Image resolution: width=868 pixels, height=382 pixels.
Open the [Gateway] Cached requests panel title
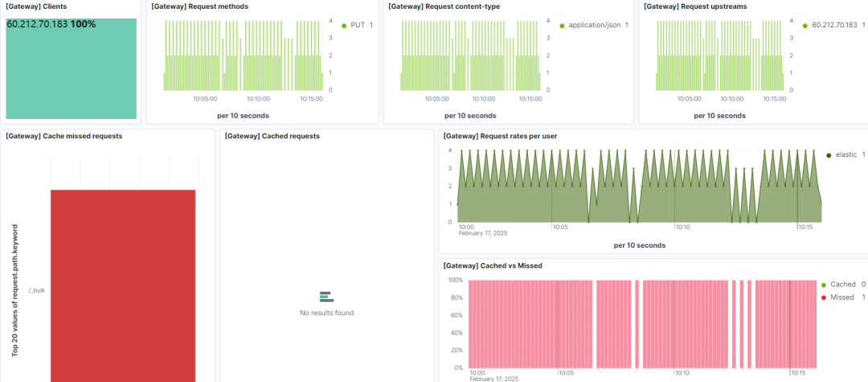coord(272,136)
